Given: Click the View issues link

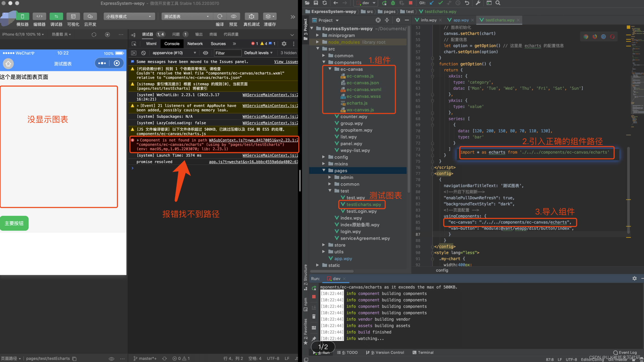Looking at the screenshot, I should (286, 62).
